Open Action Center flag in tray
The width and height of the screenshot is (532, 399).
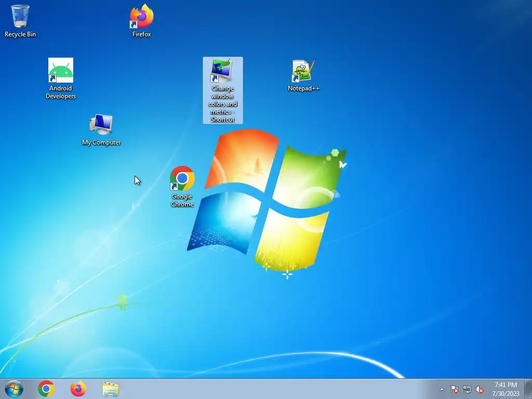tap(454, 389)
